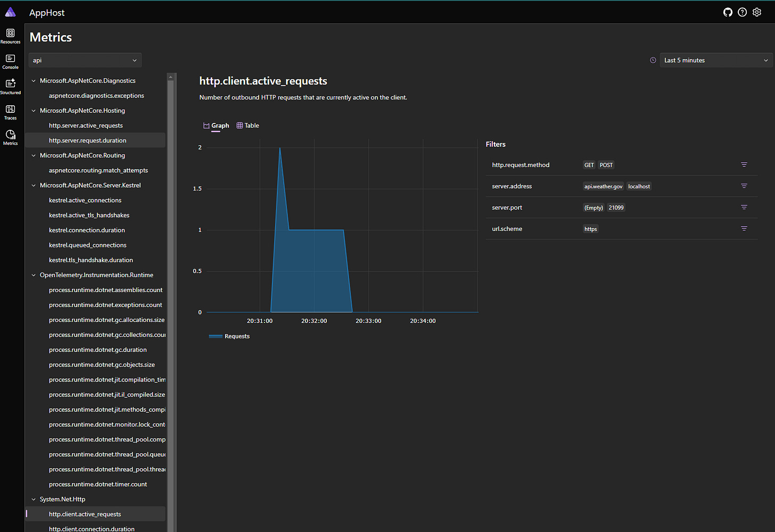
Task: Click the Metrics icon in the sidebar
Action: tap(10, 137)
